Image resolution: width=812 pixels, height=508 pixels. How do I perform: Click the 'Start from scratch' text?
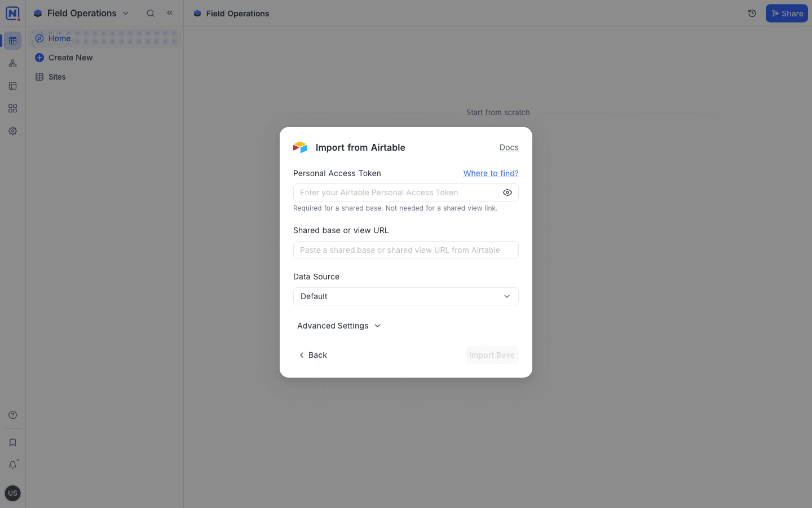point(498,112)
